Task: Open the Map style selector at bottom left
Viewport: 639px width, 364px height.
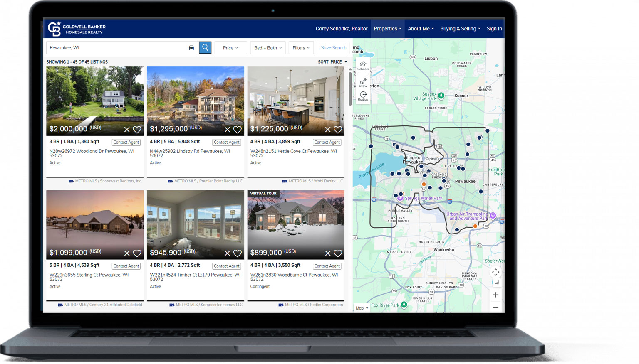Action: (360, 308)
